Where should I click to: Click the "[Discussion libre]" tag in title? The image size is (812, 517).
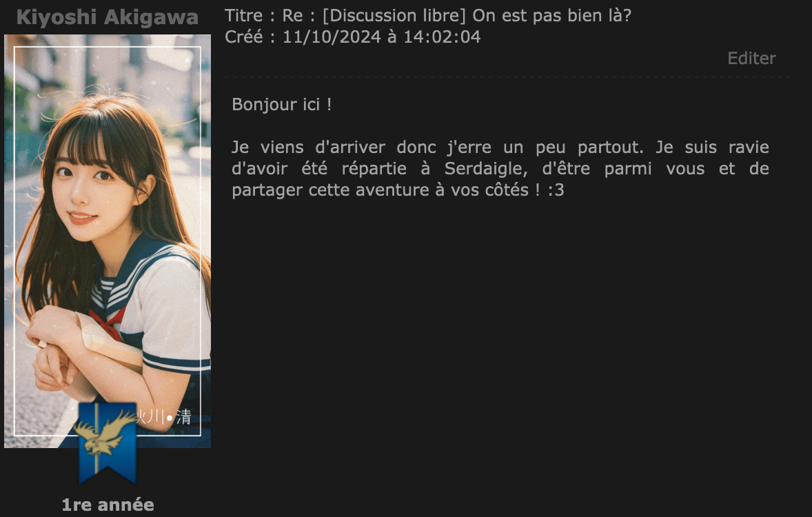394,16
